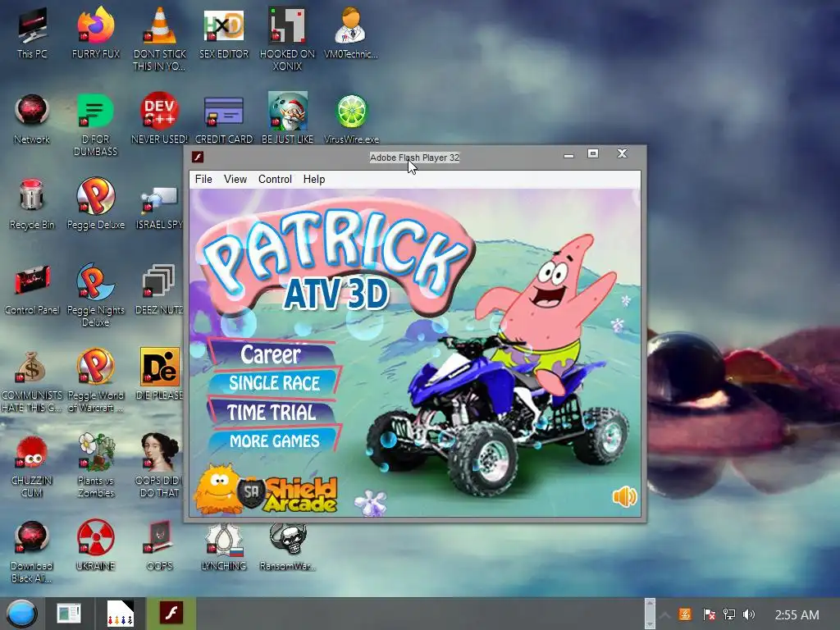Click the 2:55 AM taskbar clock
This screenshot has height=630, width=840.
pos(797,615)
